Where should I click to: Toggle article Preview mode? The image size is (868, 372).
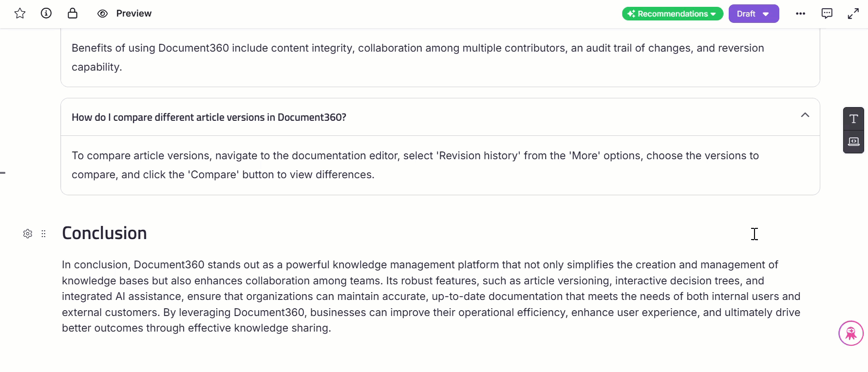102,14
